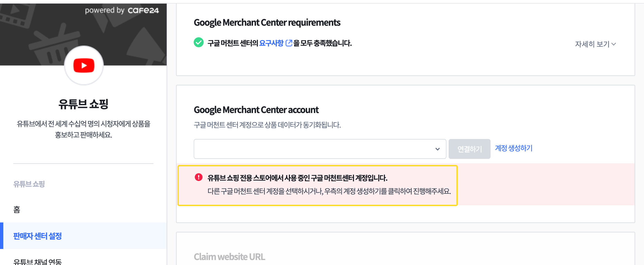This screenshot has height=265, width=644.
Task: Click the green requirements check icon
Action: point(199,43)
